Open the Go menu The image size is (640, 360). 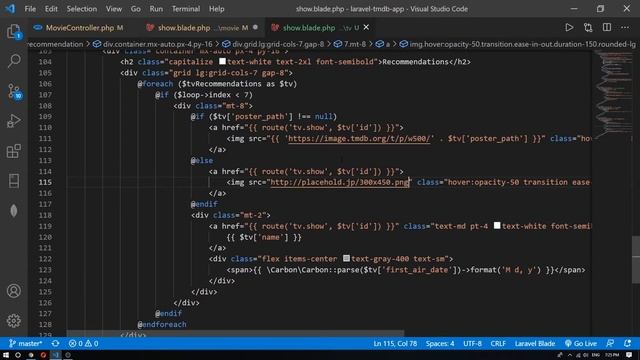[136, 9]
